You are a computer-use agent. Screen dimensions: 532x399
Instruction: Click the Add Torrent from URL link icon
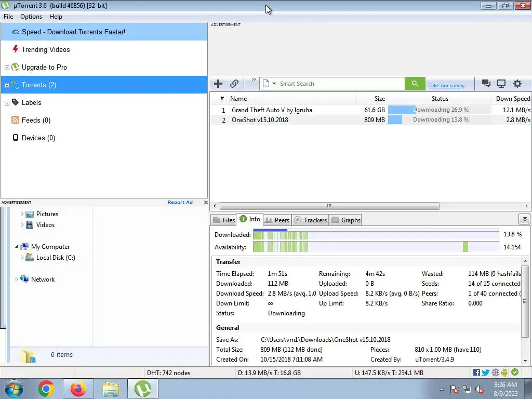pos(234,84)
